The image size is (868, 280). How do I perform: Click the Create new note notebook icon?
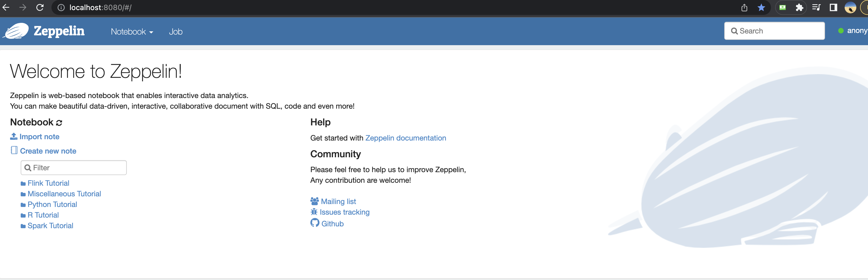click(14, 150)
